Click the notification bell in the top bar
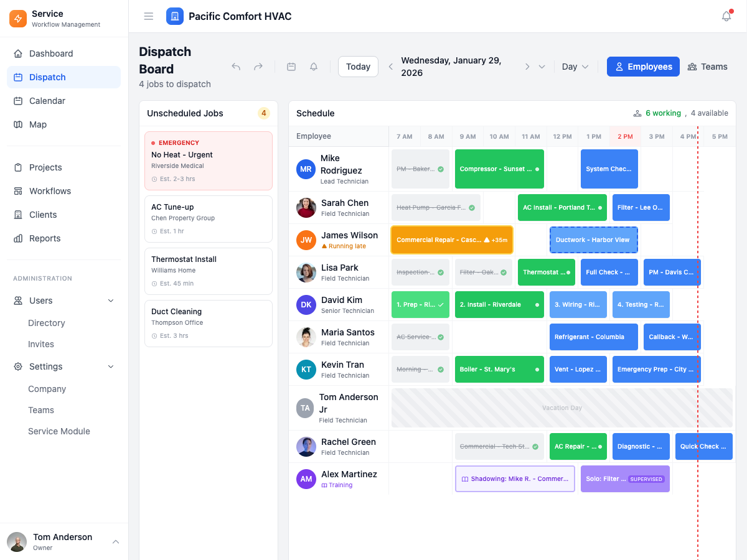The height and width of the screenshot is (560, 747). (x=726, y=16)
